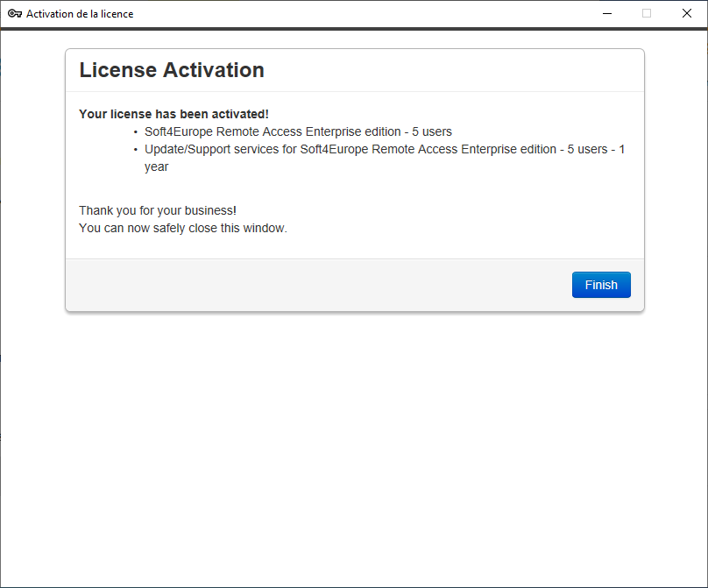The image size is (708, 588).
Task: Click "Thank you for your business!" text
Action: click(x=158, y=210)
